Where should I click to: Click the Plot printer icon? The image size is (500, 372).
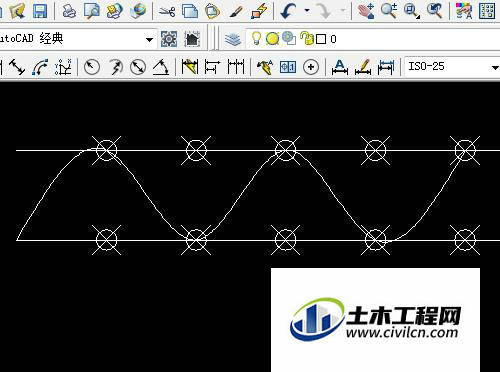click(69, 11)
